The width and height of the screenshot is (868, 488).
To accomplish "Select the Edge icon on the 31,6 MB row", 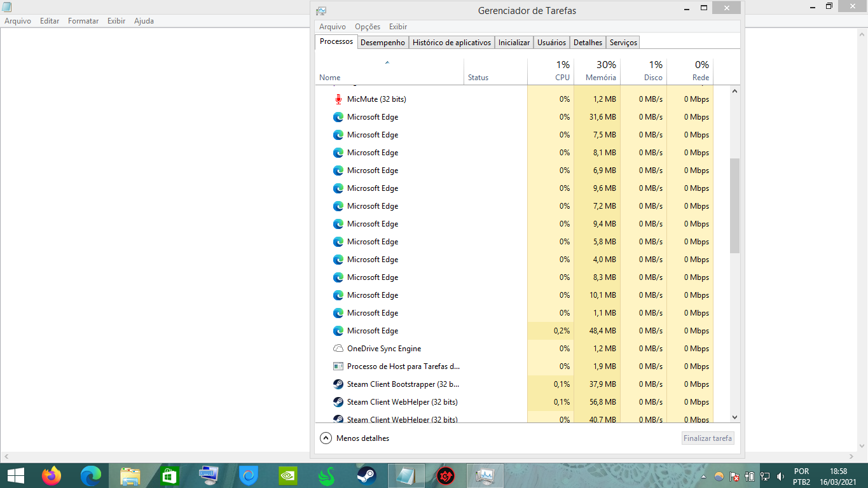I will coord(338,117).
